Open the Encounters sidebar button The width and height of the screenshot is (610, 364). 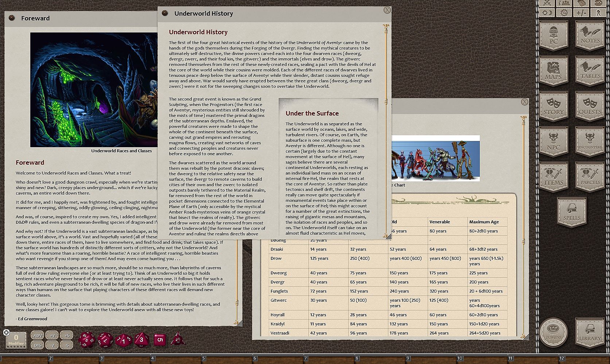pyautogui.click(x=590, y=141)
